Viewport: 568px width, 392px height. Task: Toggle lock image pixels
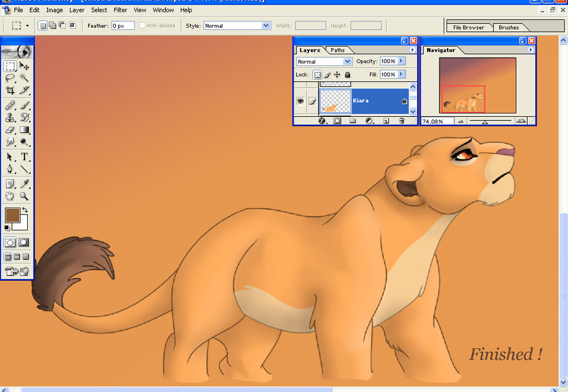click(x=328, y=75)
